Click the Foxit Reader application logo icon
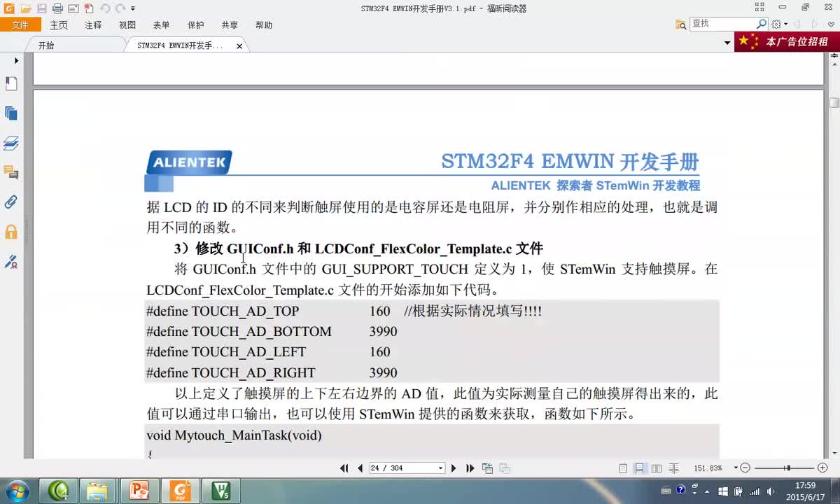 pos(8,8)
